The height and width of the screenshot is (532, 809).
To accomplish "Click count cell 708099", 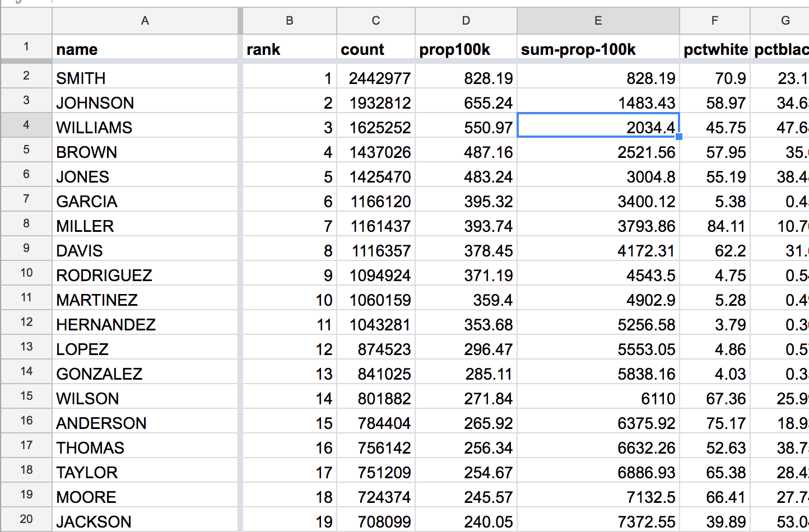I will click(x=376, y=520).
